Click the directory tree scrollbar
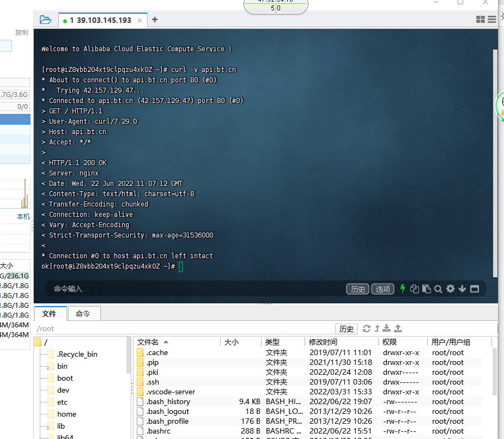Screen dimensions: 504x439 tap(129, 355)
